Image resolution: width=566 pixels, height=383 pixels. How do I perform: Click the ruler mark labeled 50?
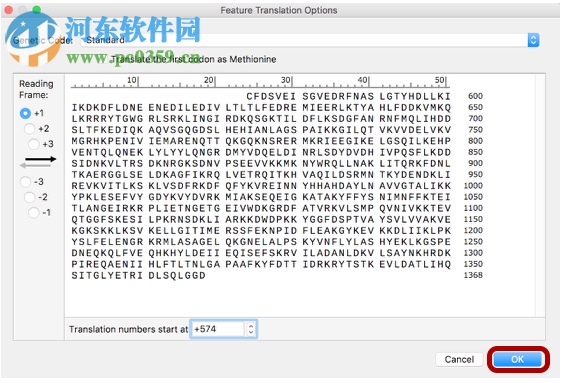(440, 80)
